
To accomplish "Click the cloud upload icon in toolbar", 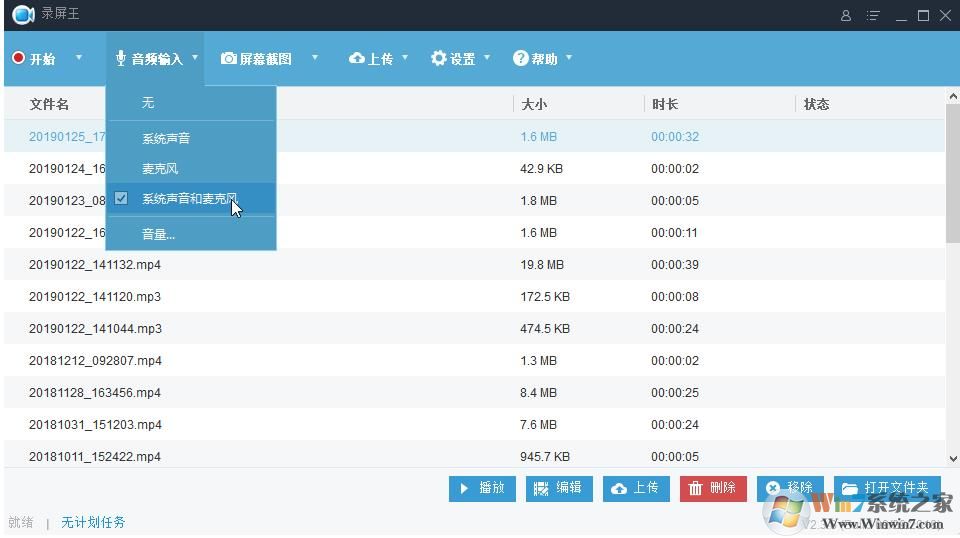I will 356,58.
